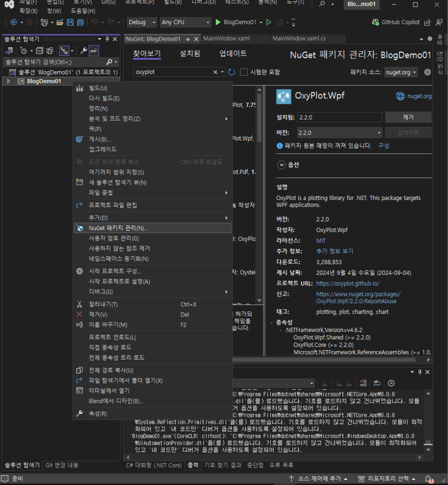Click the Show All Files icon
Screen dimensions: 448x485
(49, 51)
